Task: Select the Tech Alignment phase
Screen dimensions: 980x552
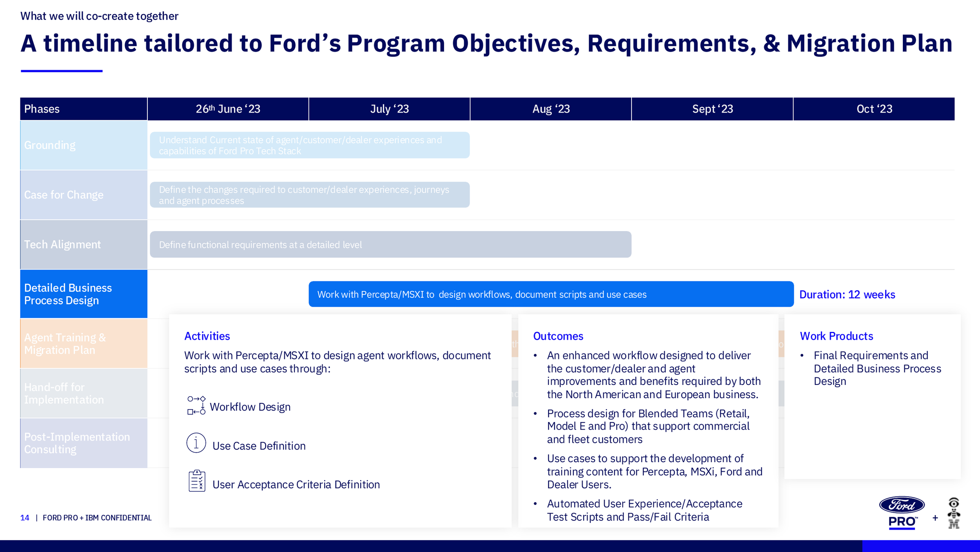Action: coord(83,244)
